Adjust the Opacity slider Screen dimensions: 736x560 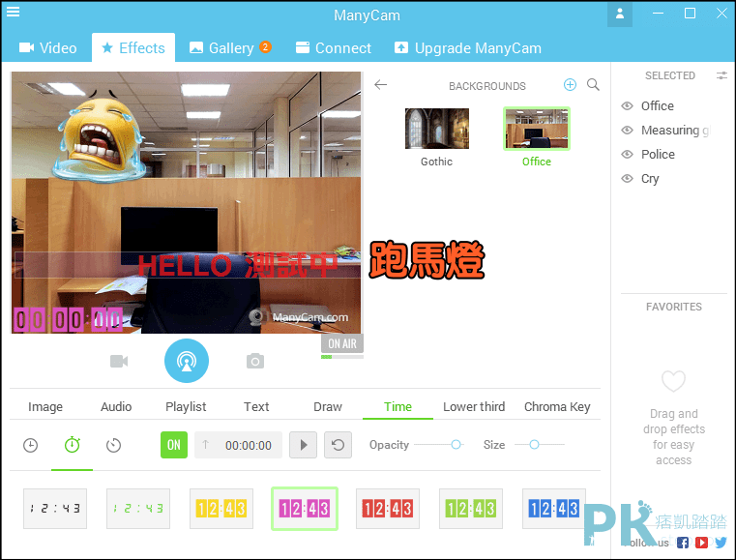pos(456,445)
